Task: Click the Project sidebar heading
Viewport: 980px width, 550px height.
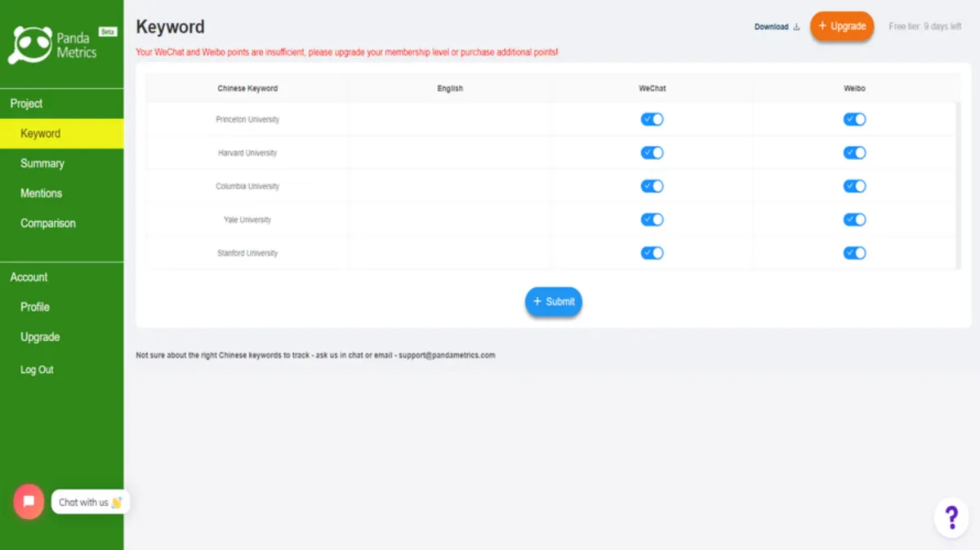Action: (x=26, y=104)
